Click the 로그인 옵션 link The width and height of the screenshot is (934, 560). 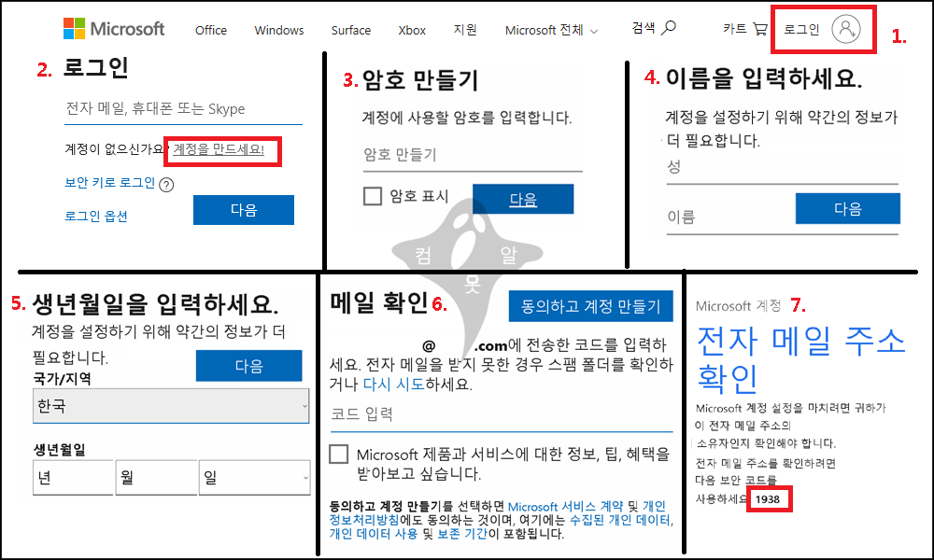96,216
